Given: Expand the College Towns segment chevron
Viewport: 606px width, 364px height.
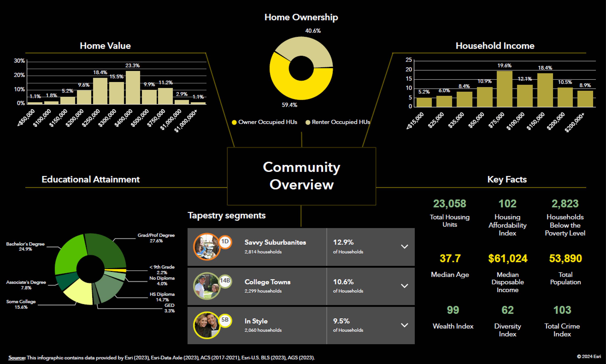Looking at the screenshot, I should click(x=404, y=286).
